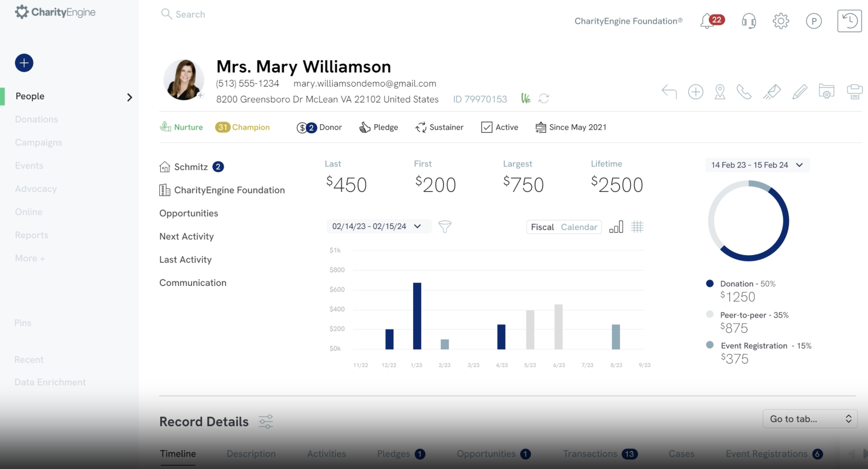Click the refresh sync icon beside ID
Viewport: 868px width, 469px height.
point(543,99)
